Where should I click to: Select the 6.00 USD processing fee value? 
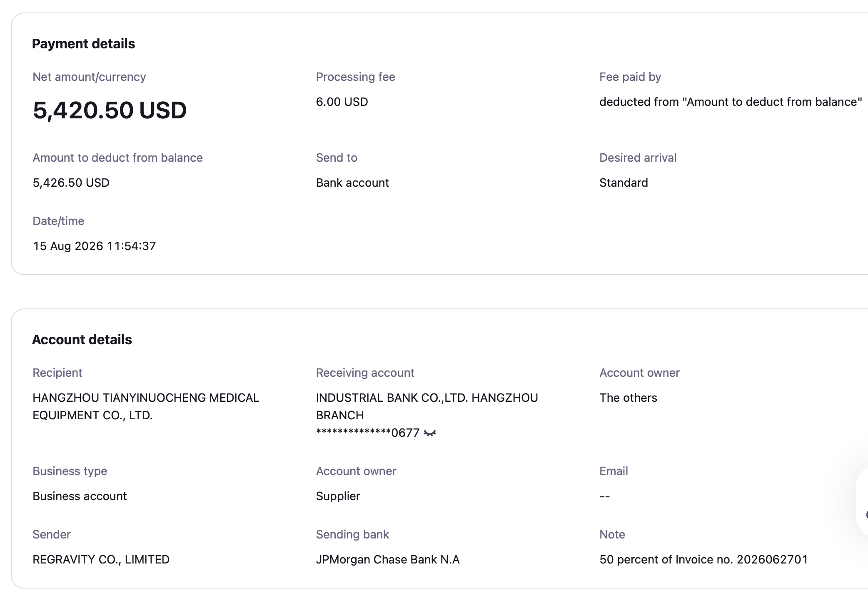pos(342,102)
